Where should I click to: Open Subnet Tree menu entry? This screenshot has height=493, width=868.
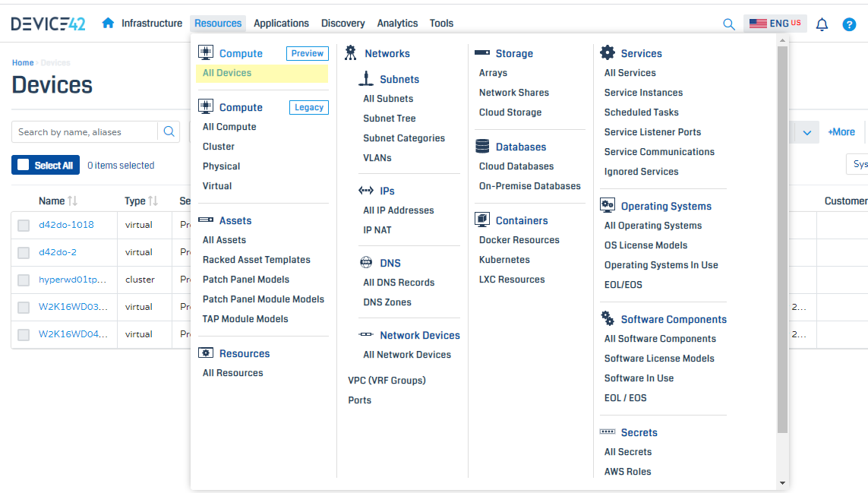389,119
